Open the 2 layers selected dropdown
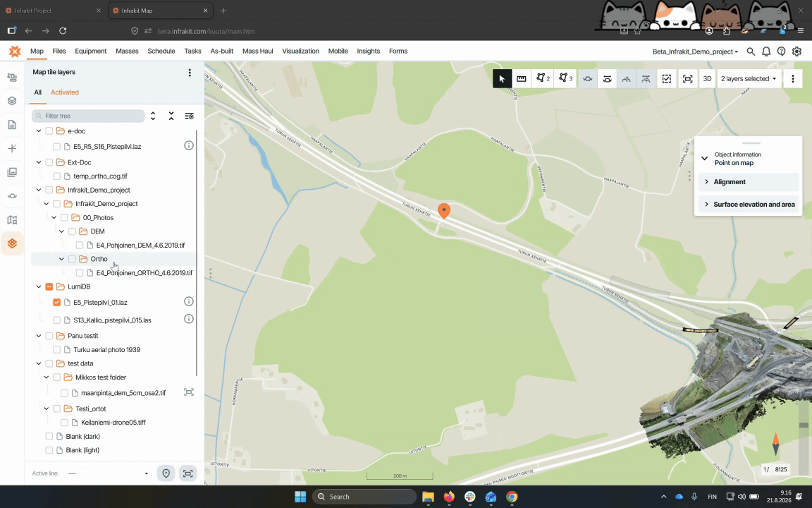 [x=749, y=79]
